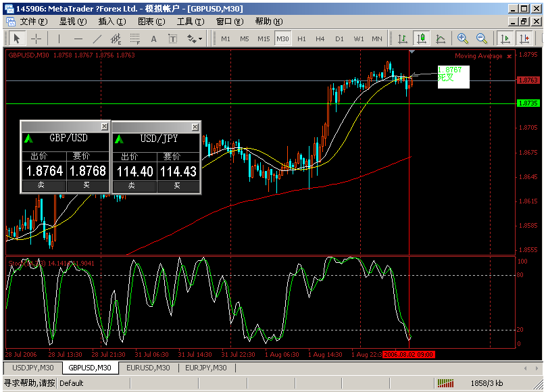Switch chart to H4 timeframe
546x392 pixels.
[x=320, y=39]
